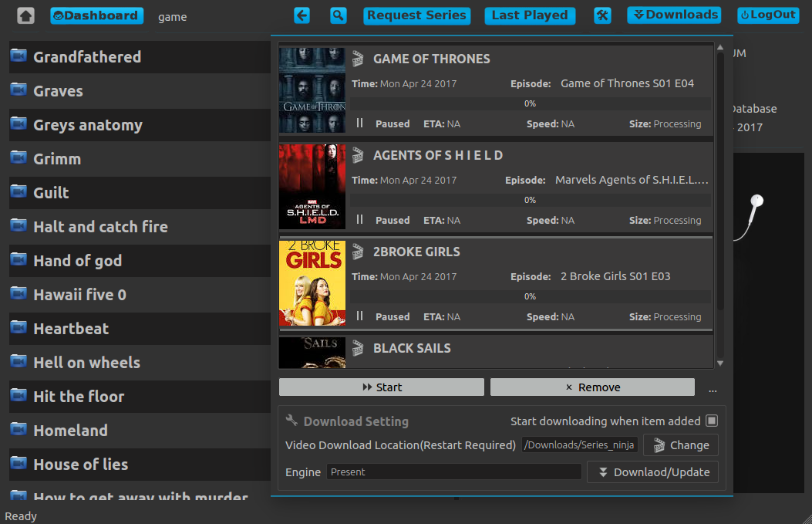Click the home icon in top bar
Screen dimensions: 812x524
25,15
